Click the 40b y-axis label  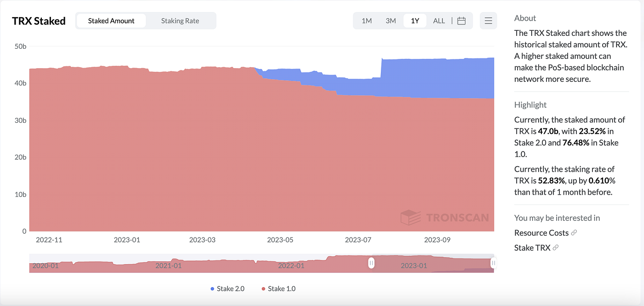pos(21,83)
